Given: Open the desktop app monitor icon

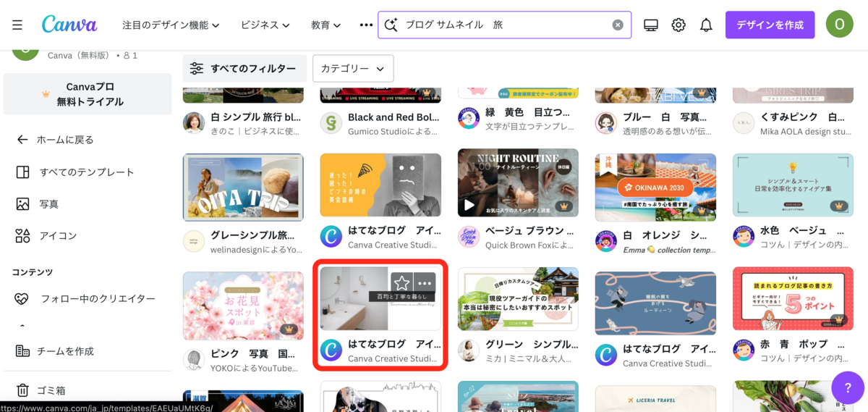Looking at the screenshot, I should tap(651, 25).
